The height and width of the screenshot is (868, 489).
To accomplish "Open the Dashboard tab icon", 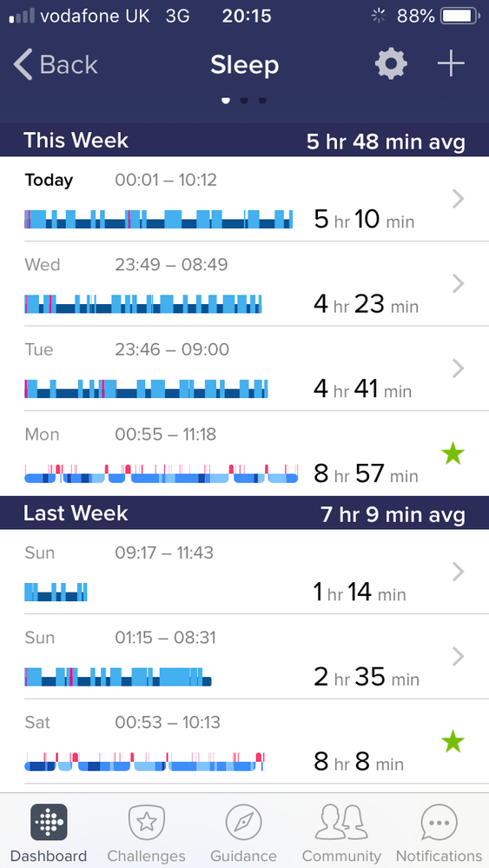I will (x=49, y=822).
